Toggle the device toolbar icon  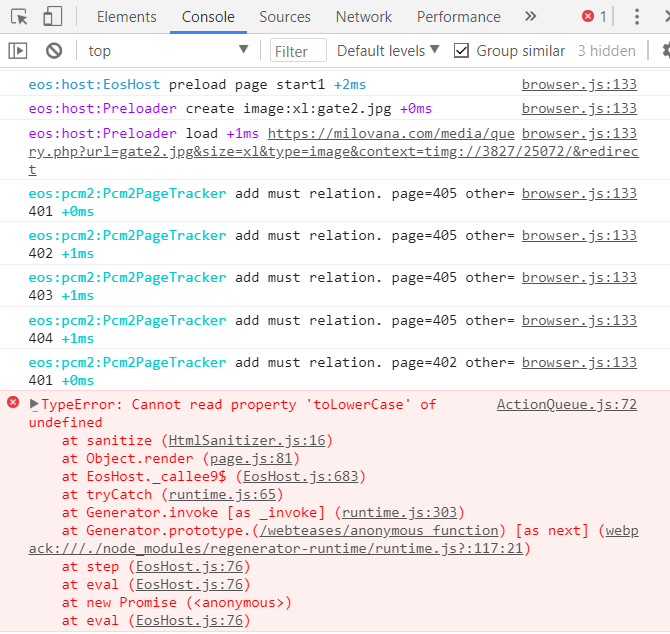pos(53,17)
